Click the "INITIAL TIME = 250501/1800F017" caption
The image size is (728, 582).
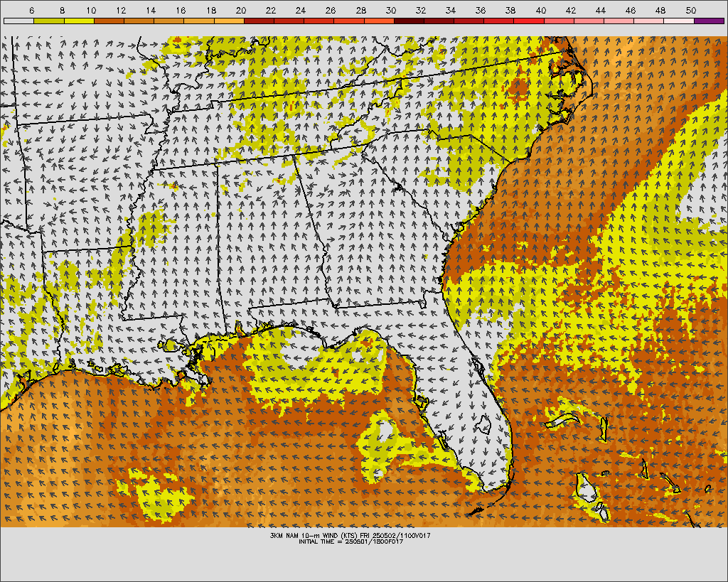pos(350,541)
